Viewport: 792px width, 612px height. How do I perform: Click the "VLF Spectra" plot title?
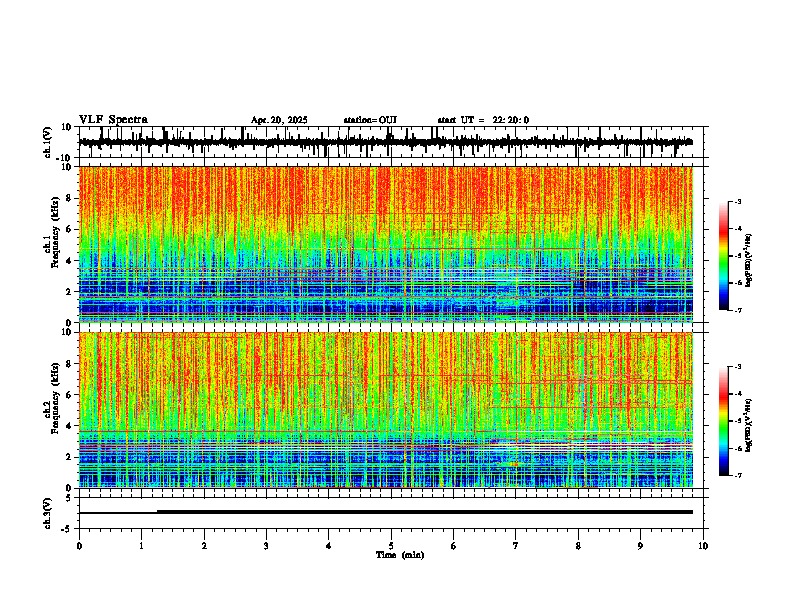(x=113, y=119)
